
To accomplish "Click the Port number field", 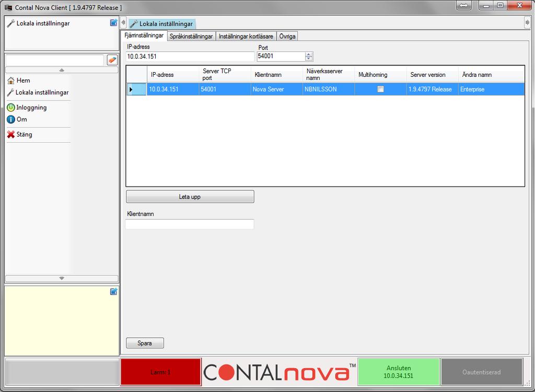I will (x=281, y=56).
